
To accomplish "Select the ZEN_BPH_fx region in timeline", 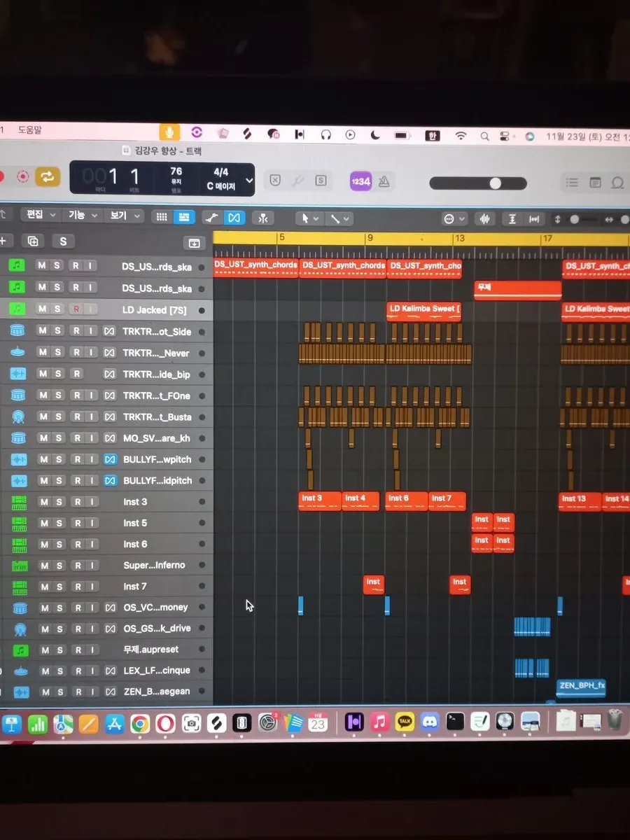I will point(581,686).
